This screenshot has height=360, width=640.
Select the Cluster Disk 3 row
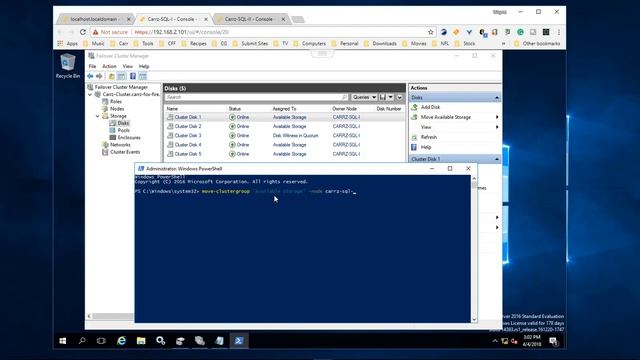tap(284, 136)
